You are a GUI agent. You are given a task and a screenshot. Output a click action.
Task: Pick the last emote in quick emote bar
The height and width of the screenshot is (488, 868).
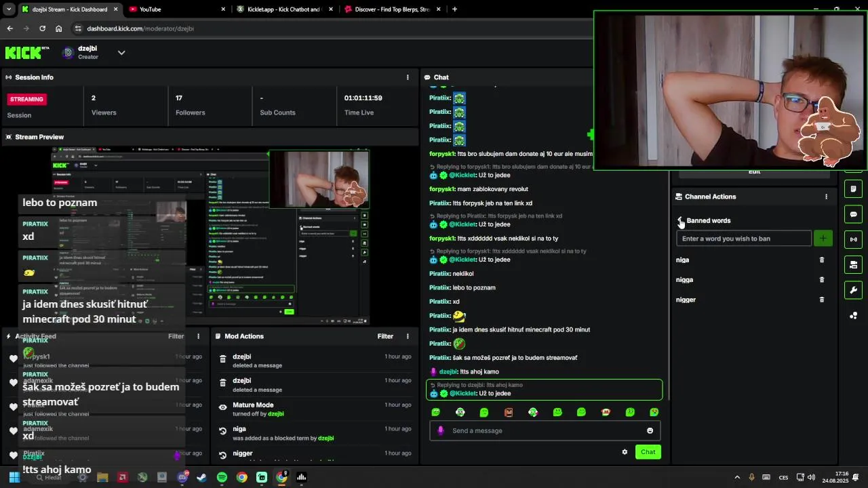click(654, 412)
